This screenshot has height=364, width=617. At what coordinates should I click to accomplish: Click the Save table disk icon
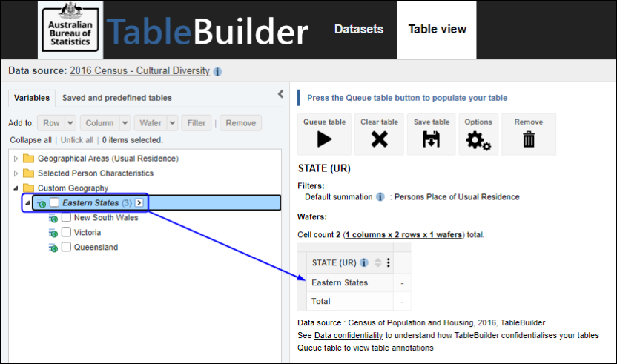[x=432, y=139]
